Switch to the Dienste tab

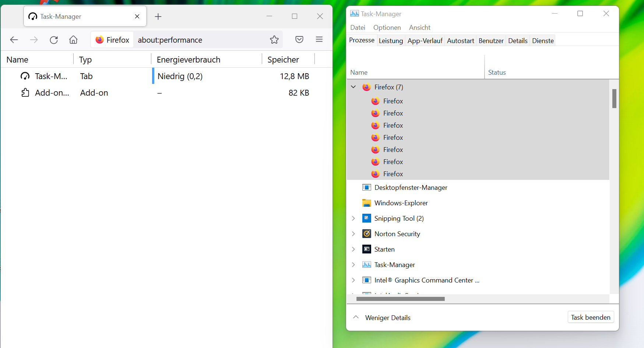pos(543,41)
